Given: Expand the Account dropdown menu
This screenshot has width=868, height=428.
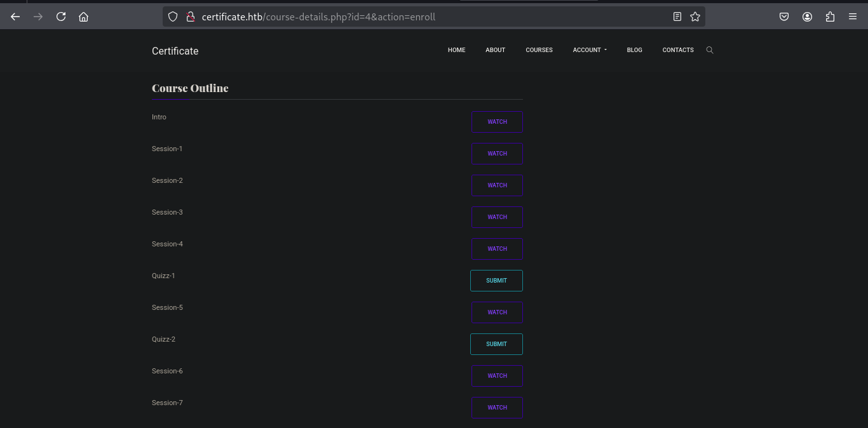Looking at the screenshot, I should [589, 50].
